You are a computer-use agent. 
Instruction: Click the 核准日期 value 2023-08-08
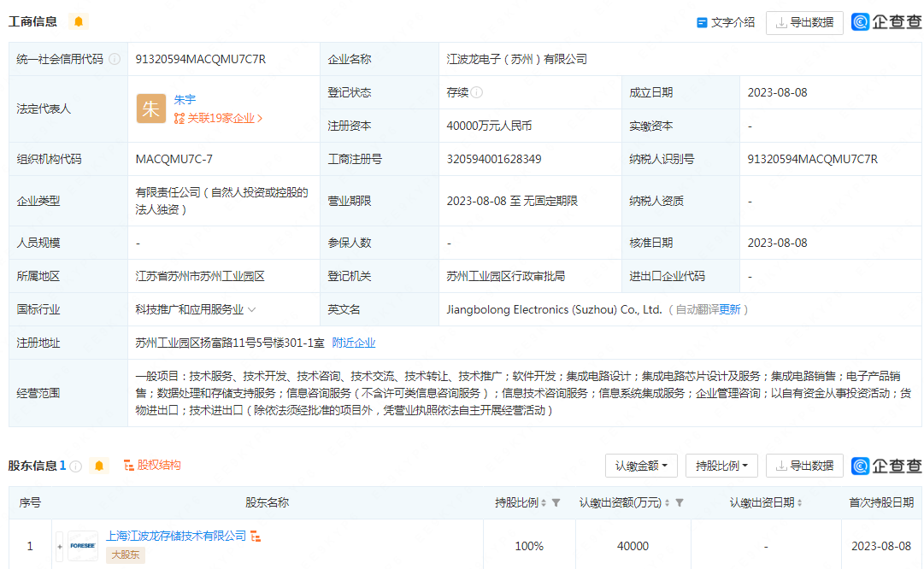pos(777,243)
